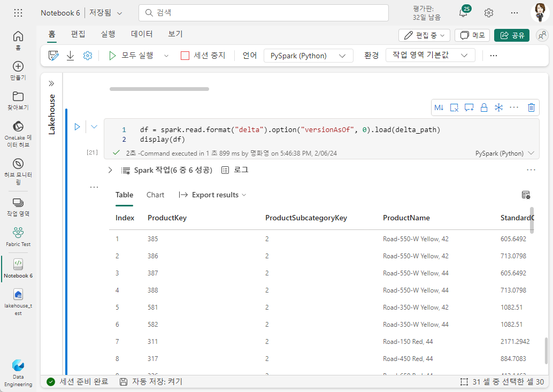Open notifications bell with 25 badge
The width and height of the screenshot is (553, 392).
[464, 12]
